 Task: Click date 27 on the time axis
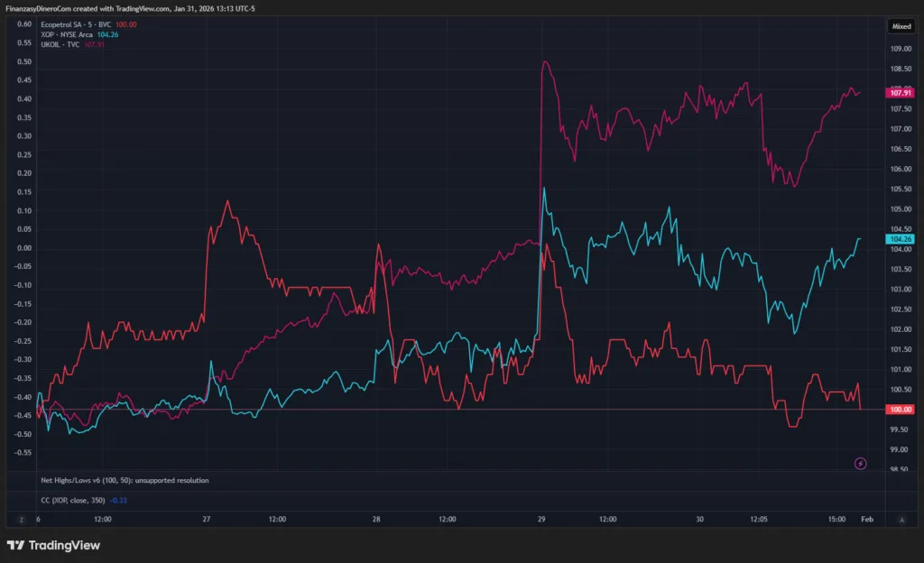(x=207, y=520)
